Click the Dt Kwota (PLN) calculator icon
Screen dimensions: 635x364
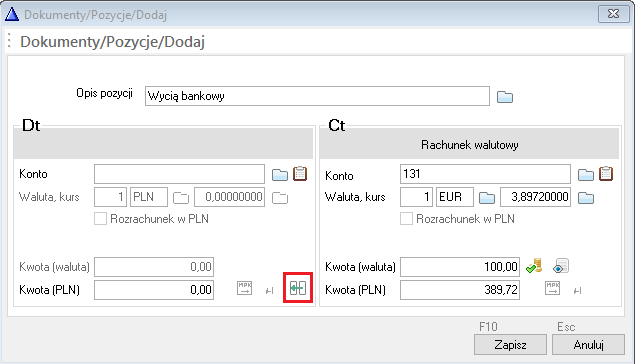pyautogui.click(x=244, y=288)
